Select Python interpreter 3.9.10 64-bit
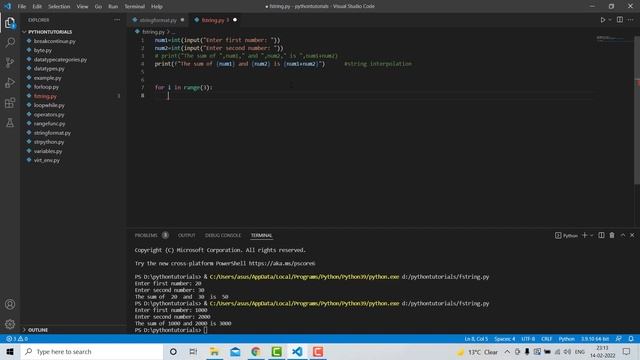 (x=595, y=339)
